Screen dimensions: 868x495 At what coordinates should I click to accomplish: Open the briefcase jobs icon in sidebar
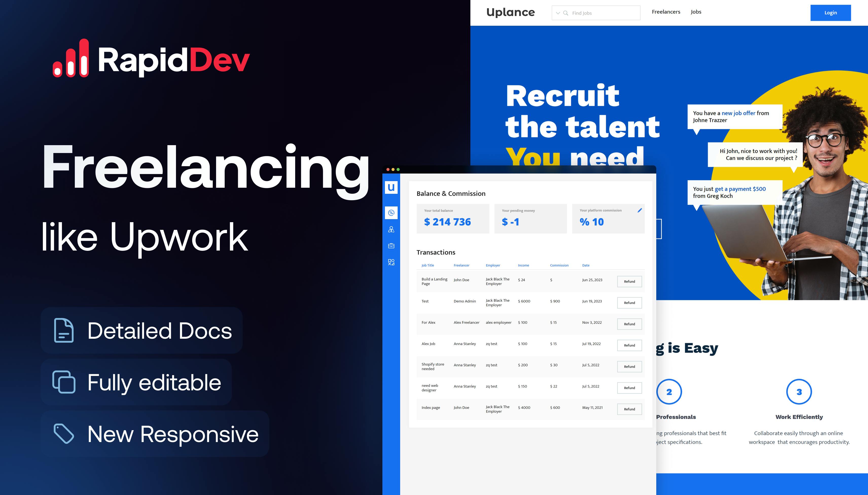(391, 246)
